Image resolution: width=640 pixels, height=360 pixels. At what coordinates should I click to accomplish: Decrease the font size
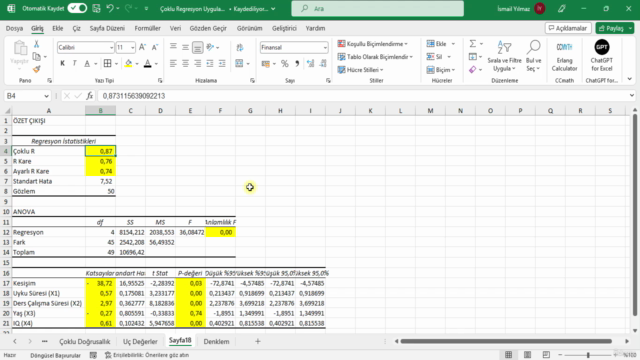[x=155, y=47]
